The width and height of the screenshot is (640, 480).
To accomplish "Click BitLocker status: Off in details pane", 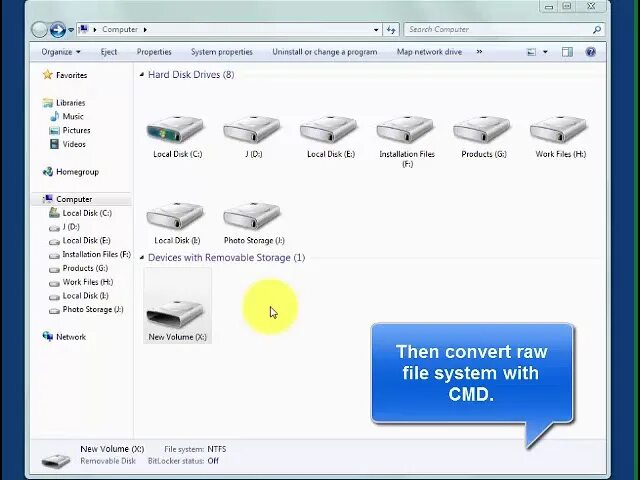I will [183, 461].
